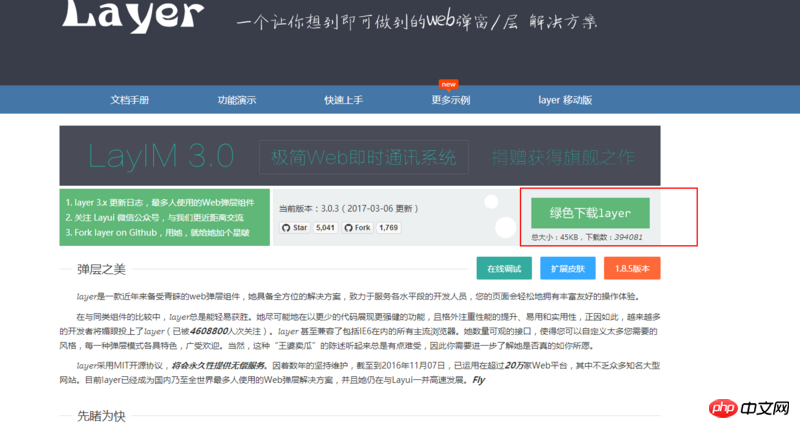Click GitHub octocat icon on Star button

pyautogui.click(x=286, y=228)
